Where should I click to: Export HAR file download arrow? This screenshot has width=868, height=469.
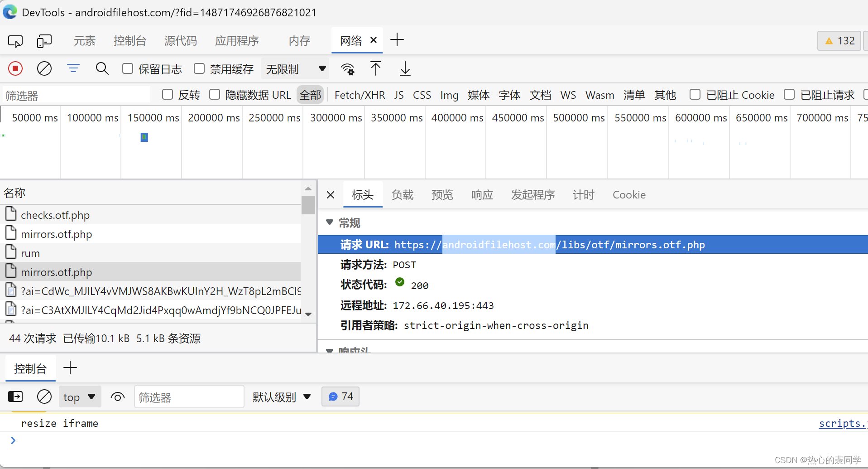(405, 69)
